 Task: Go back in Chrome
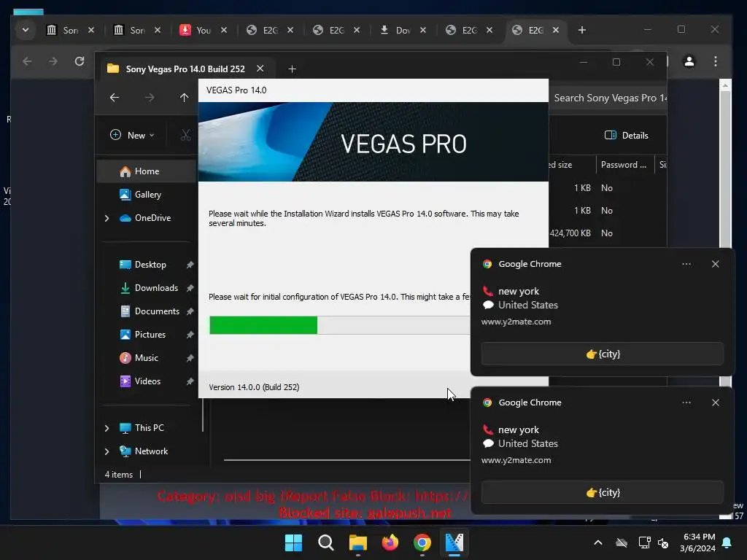coord(27,61)
